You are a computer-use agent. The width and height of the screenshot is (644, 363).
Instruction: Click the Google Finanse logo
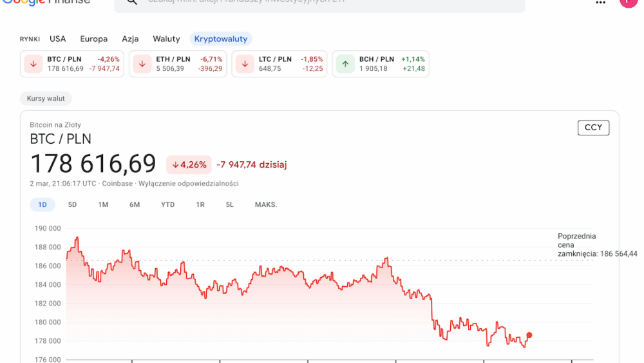pyautogui.click(x=46, y=2)
